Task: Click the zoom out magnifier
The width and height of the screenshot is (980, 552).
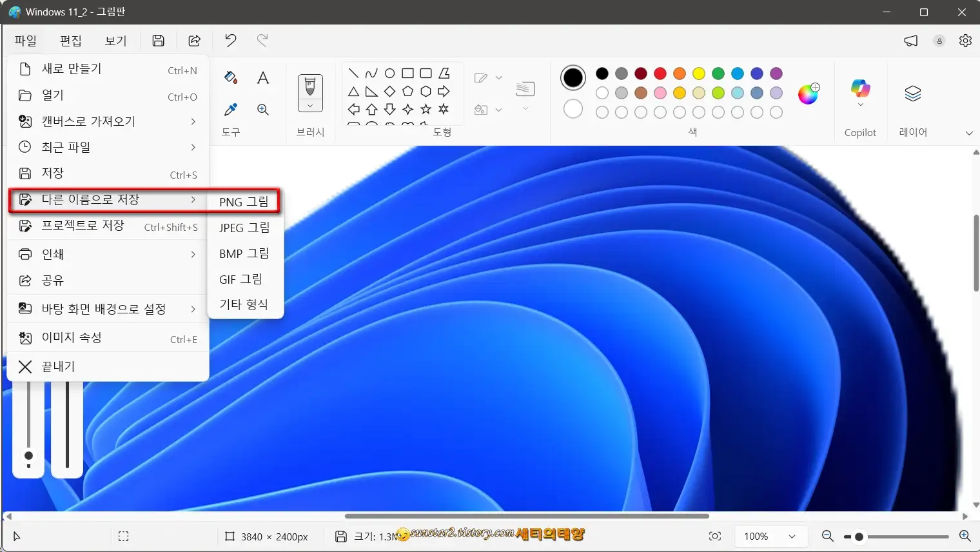Action: pyautogui.click(x=828, y=536)
